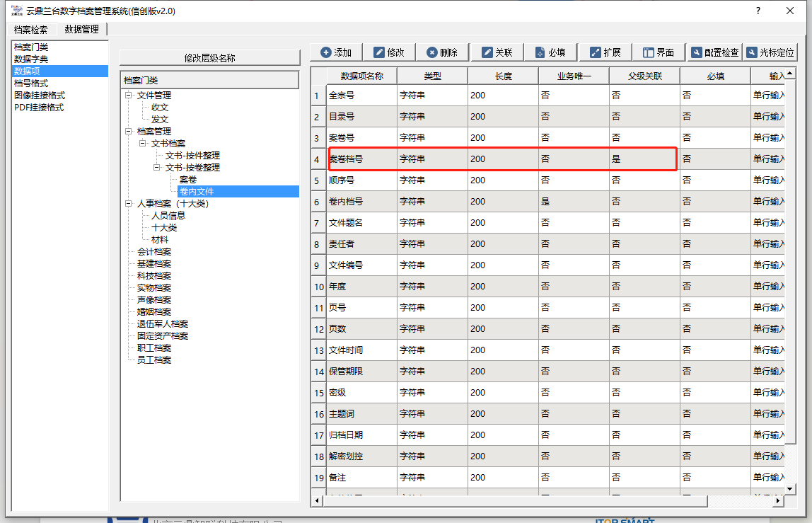Select 会计档案 in the category tree

154,252
